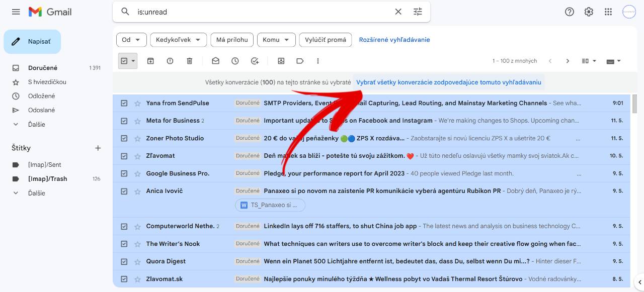The height and width of the screenshot is (292, 644).
Task: Open the Google apps grid
Action: pyautogui.click(x=608, y=12)
